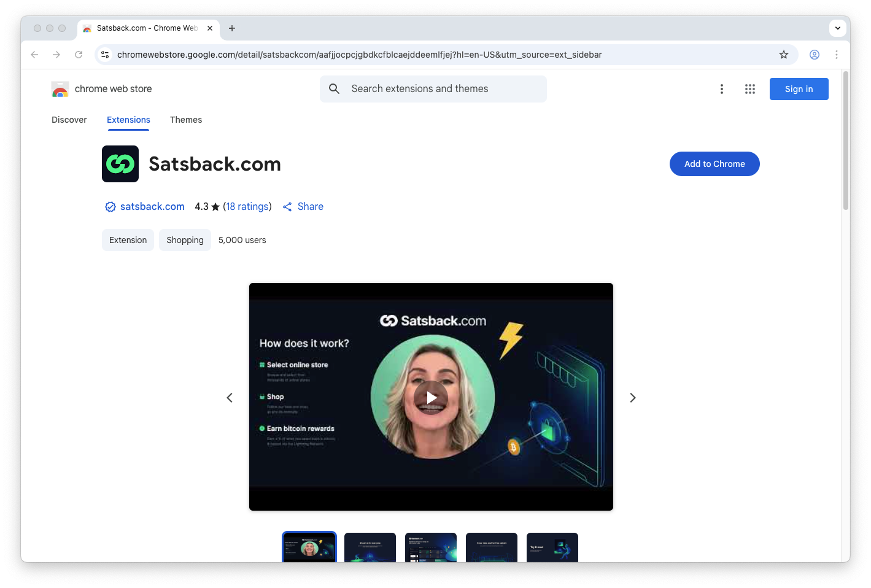Open site information icon in address bar
871x588 pixels.
tap(105, 55)
